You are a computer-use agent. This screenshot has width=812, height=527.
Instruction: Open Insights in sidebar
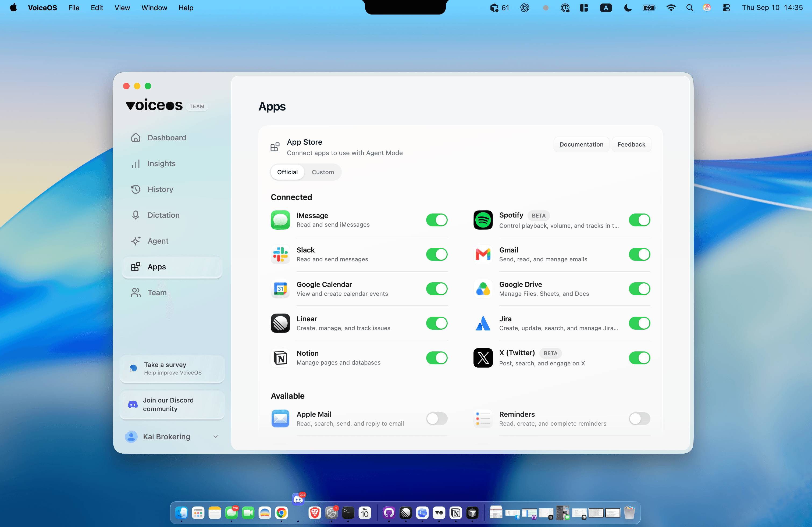[172, 163]
